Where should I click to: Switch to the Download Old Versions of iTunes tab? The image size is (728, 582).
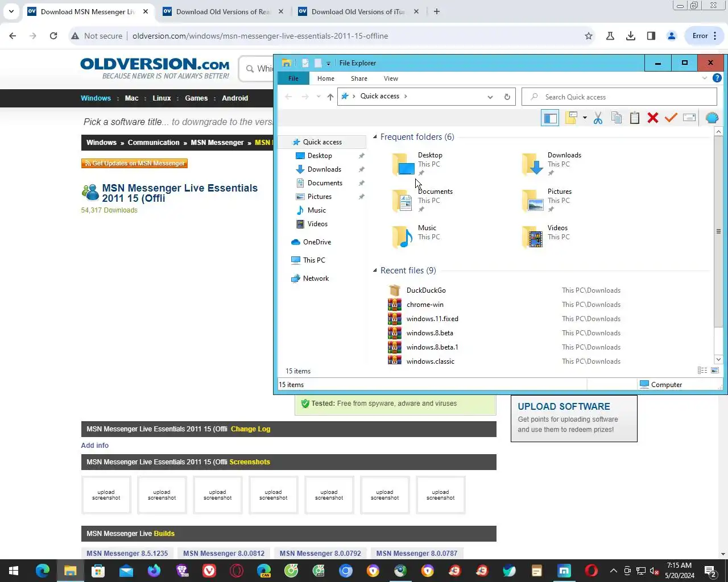[x=358, y=11]
